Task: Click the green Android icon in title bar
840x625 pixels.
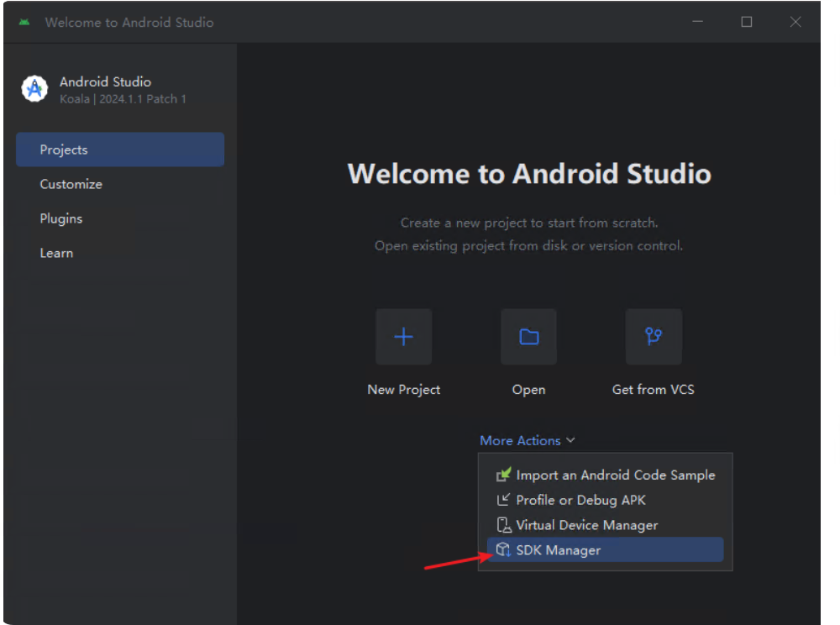Action: coord(24,22)
